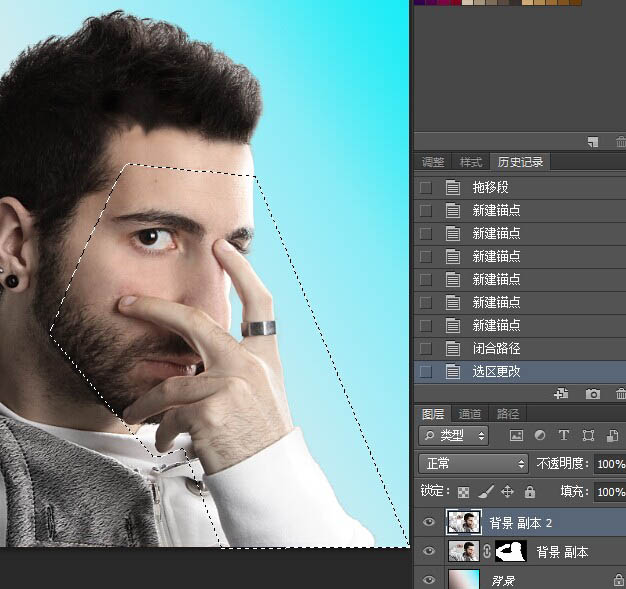Viewport: 626px width, 589px height.
Task: Toggle eye icon of 背景 layer
Action: 429,580
